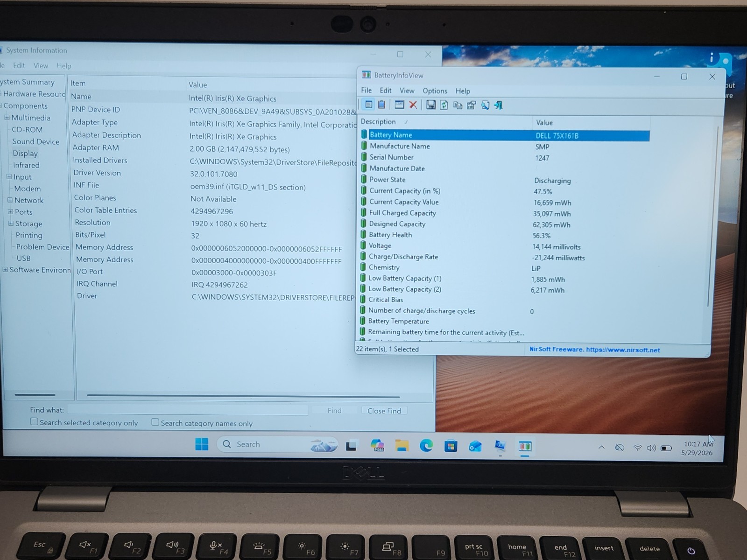Screen dimensions: 747x560
Task: Click the Find magnifier toolbar icon
Action: [x=486, y=105]
